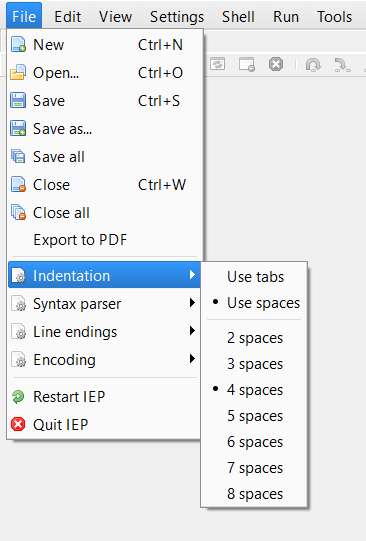The height and width of the screenshot is (541, 366).
Task: Click the Close all documents icon
Action: pos(18,212)
